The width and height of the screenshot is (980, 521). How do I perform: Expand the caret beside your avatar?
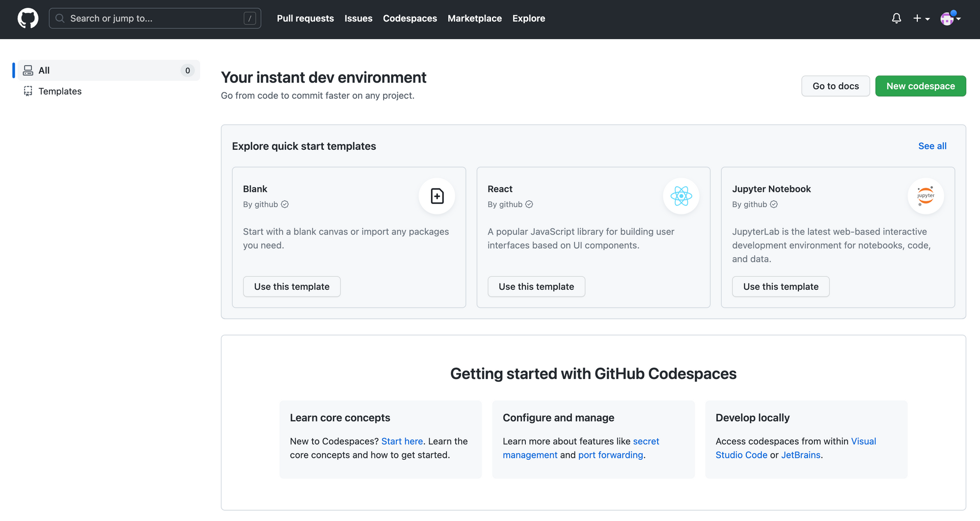[959, 19]
